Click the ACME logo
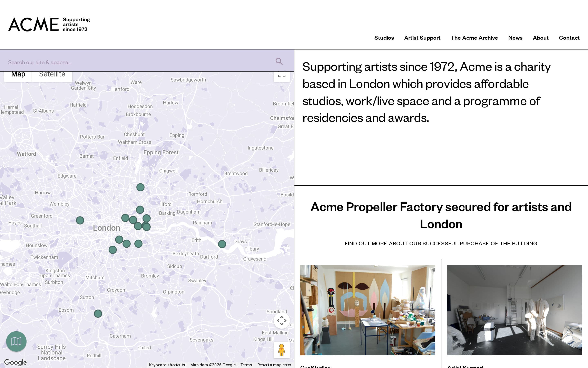 click(x=49, y=24)
